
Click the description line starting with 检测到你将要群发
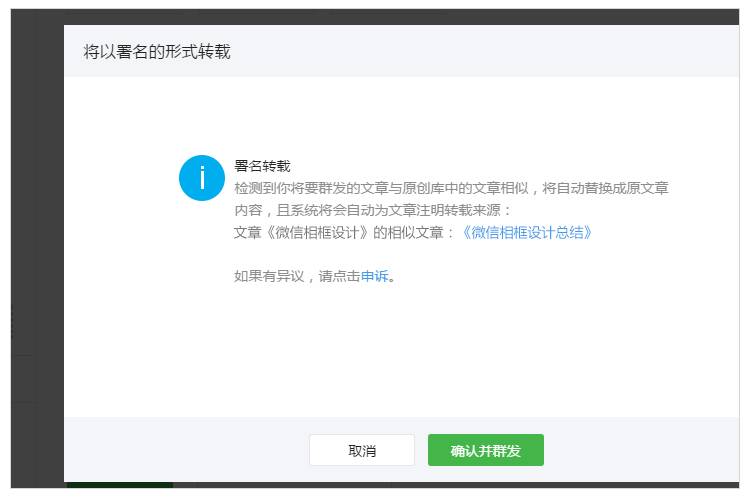point(450,188)
